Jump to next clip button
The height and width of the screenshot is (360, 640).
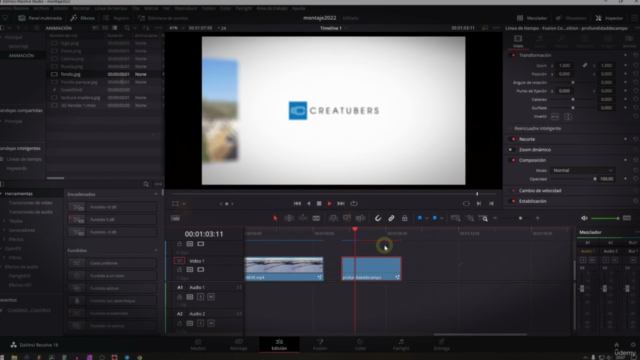(479, 203)
